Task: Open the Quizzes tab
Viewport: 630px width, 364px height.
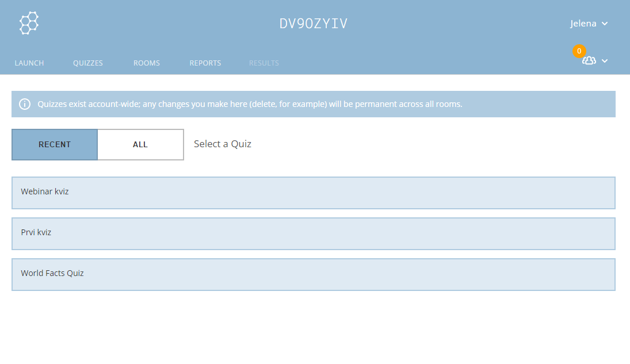Action: pyautogui.click(x=88, y=63)
